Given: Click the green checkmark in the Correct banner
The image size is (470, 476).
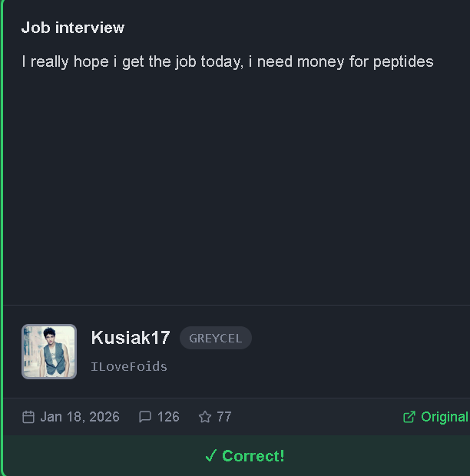Looking at the screenshot, I should 210,456.
